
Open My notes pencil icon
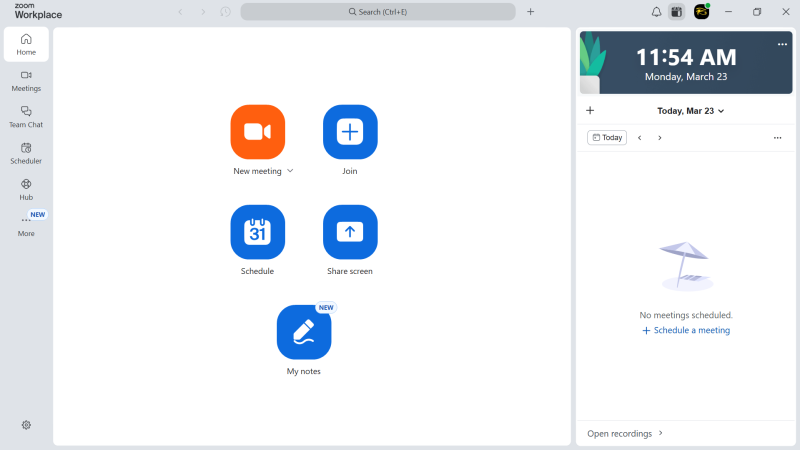(304, 332)
